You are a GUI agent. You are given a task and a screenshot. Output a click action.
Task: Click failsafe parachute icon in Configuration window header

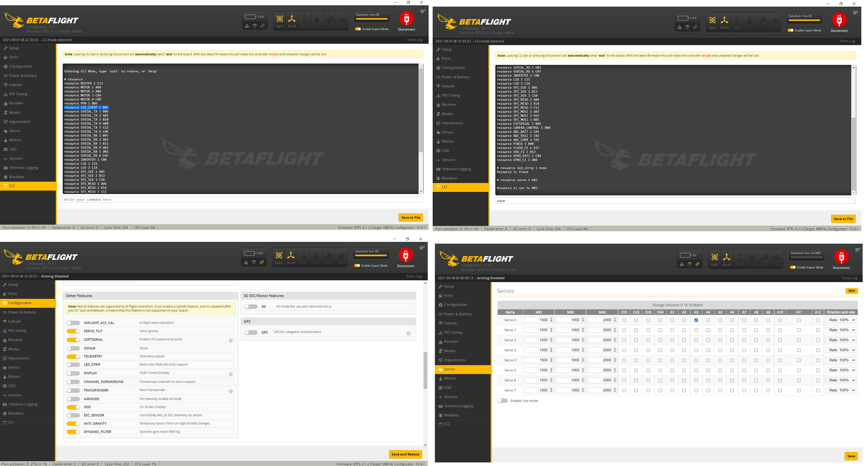pyautogui.click(x=254, y=262)
